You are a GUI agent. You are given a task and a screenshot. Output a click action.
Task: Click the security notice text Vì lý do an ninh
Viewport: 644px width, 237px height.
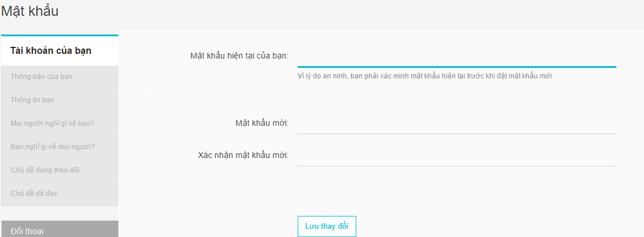point(426,76)
